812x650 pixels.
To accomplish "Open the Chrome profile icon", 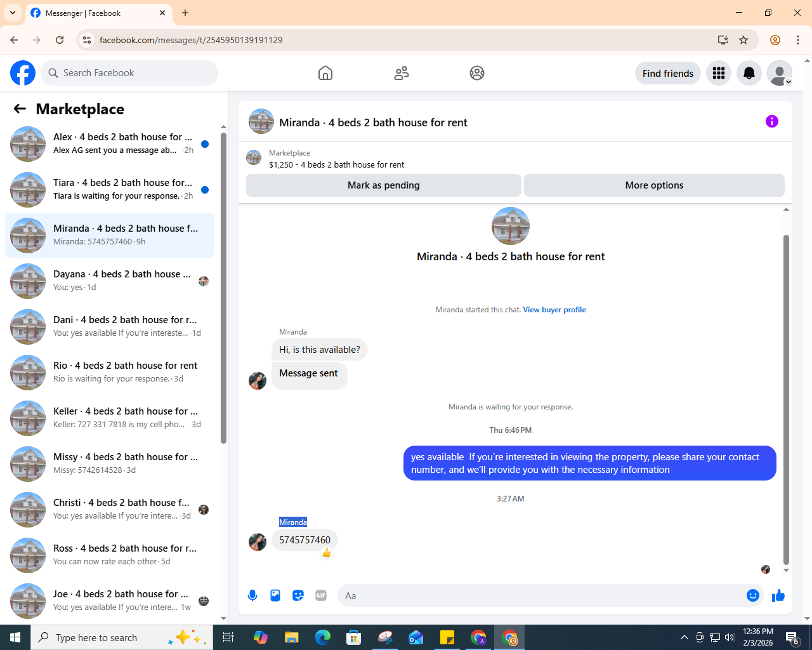I will pos(775,40).
